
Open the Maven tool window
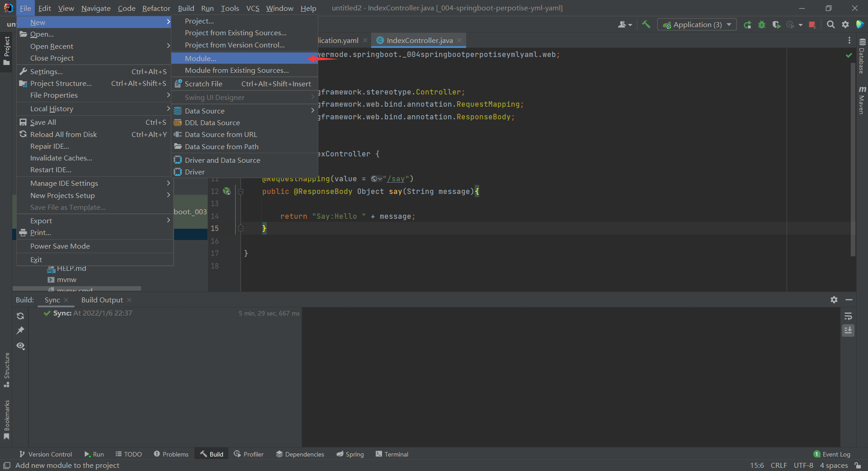point(862,100)
